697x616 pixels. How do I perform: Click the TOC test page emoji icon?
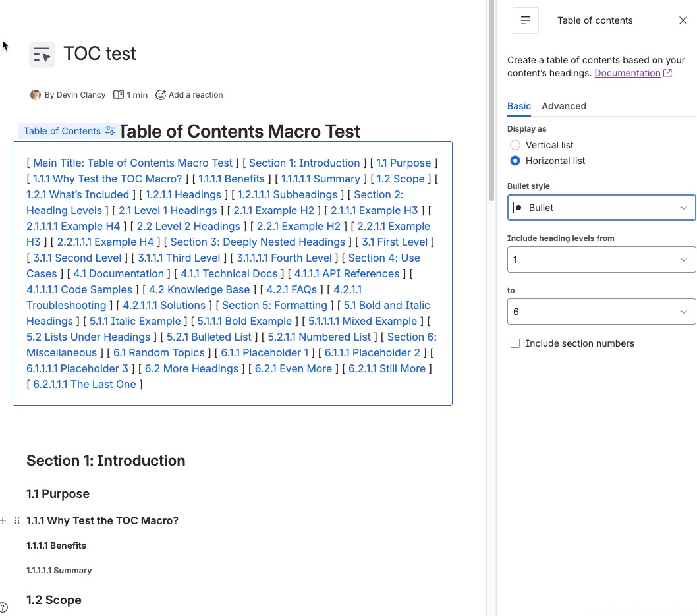point(42,55)
